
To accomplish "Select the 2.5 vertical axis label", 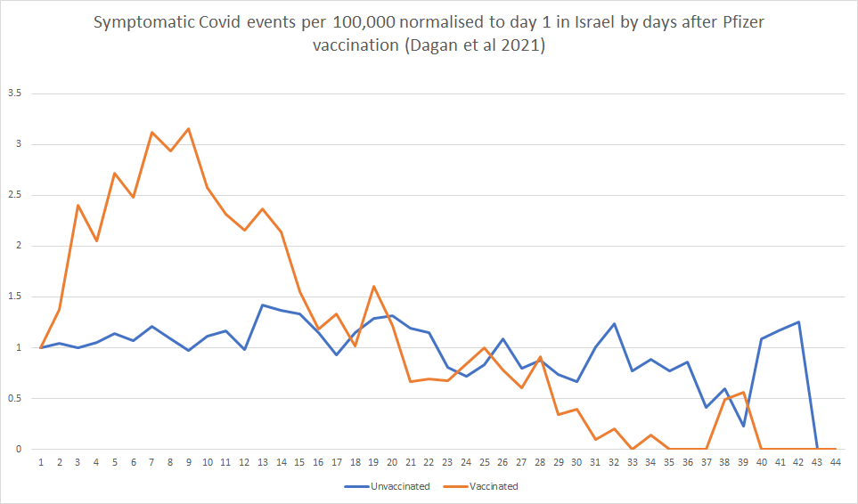I will tap(13, 195).
